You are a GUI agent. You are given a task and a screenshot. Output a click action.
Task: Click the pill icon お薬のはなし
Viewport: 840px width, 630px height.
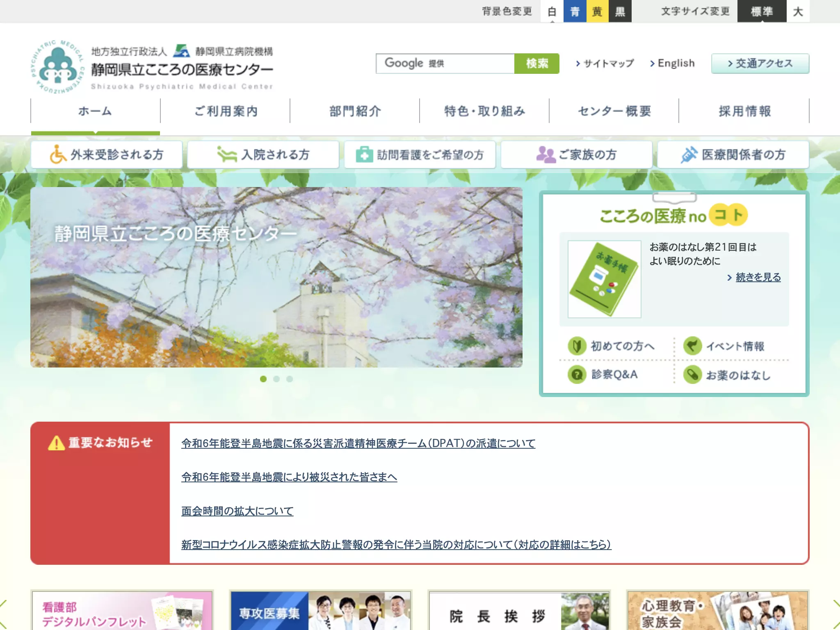(x=692, y=374)
